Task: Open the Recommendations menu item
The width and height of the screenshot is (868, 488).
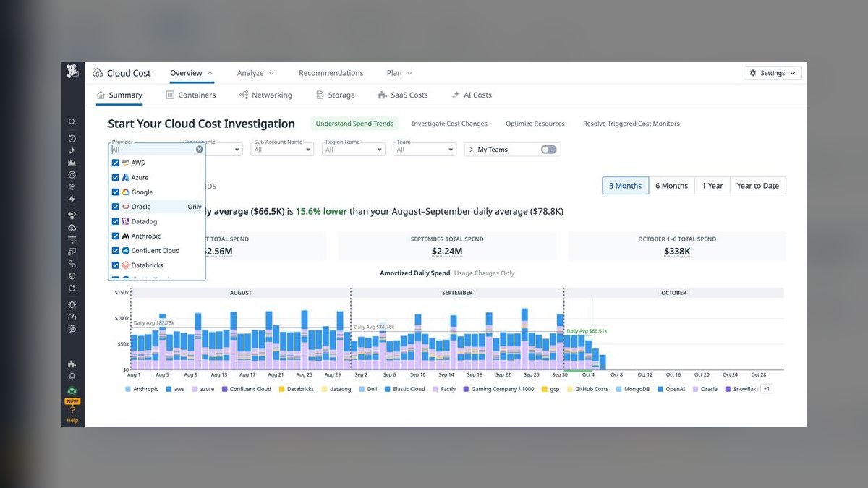Action: 331,73
